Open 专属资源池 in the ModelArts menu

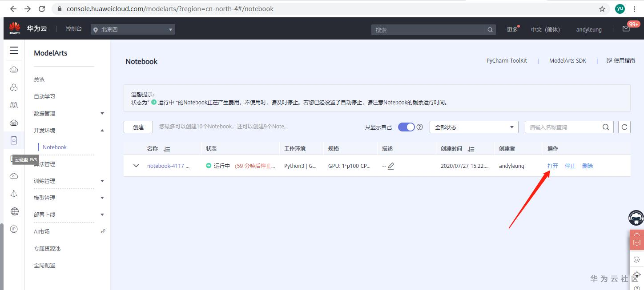point(47,248)
